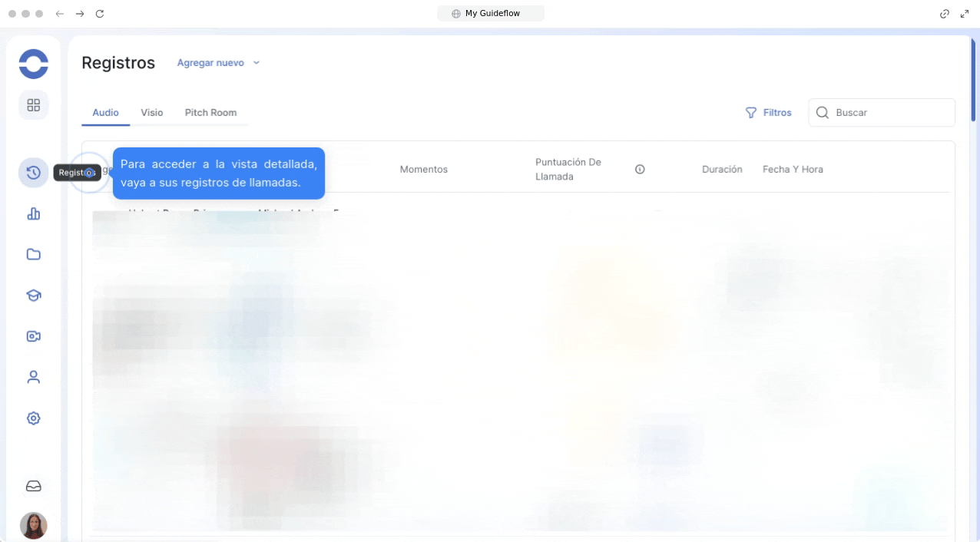Open the folder icon in sidebar
The image size is (980, 542).
(34, 255)
